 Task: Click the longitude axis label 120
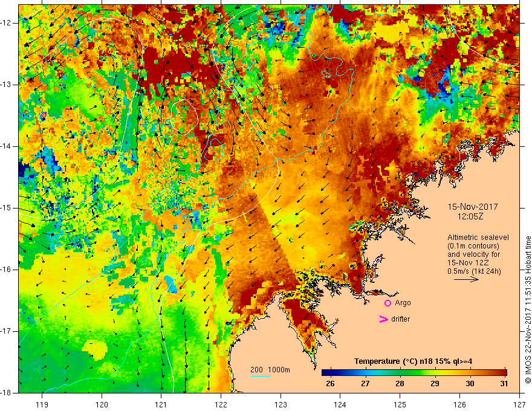(x=102, y=404)
